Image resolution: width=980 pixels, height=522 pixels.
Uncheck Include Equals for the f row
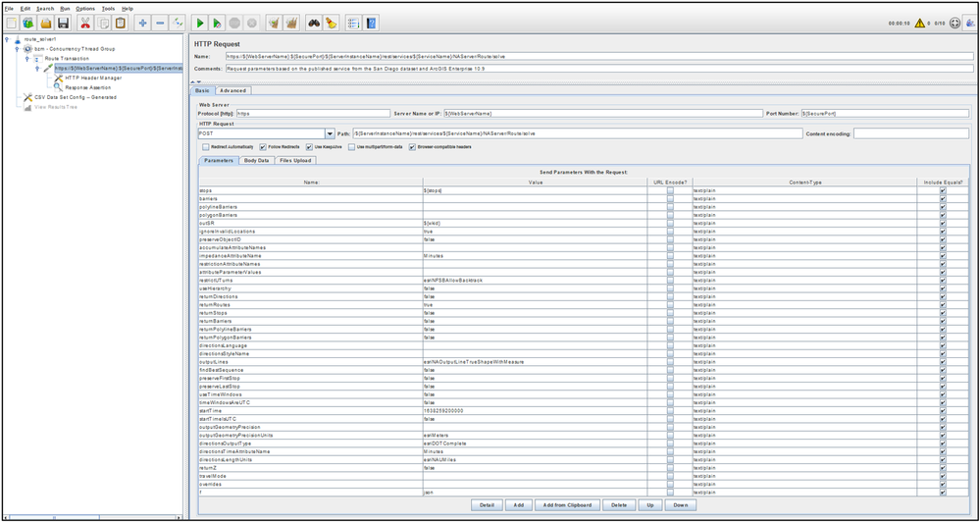tap(943, 493)
